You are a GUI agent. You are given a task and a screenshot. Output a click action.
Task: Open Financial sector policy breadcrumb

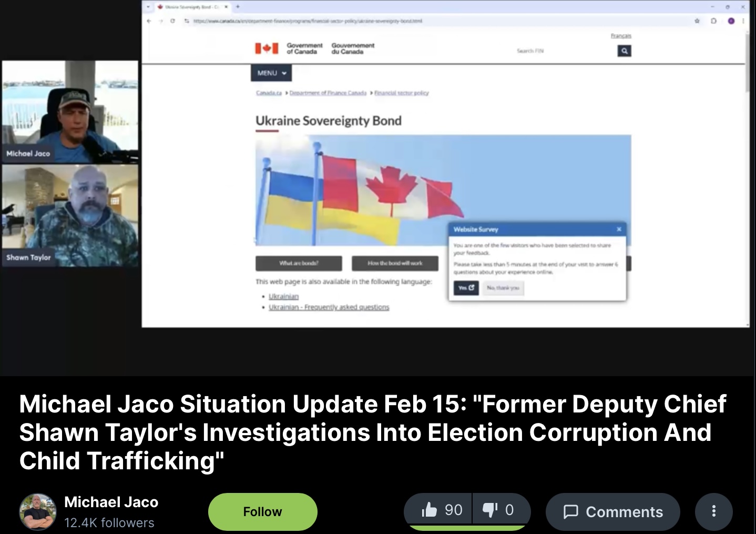pyautogui.click(x=401, y=93)
